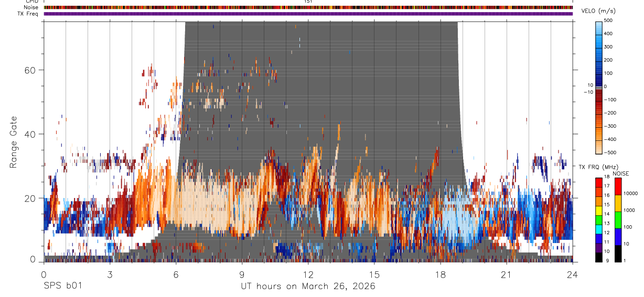Click the "Range Gate" y-axis title
The height and width of the screenshot is (297, 644).
pos(13,142)
